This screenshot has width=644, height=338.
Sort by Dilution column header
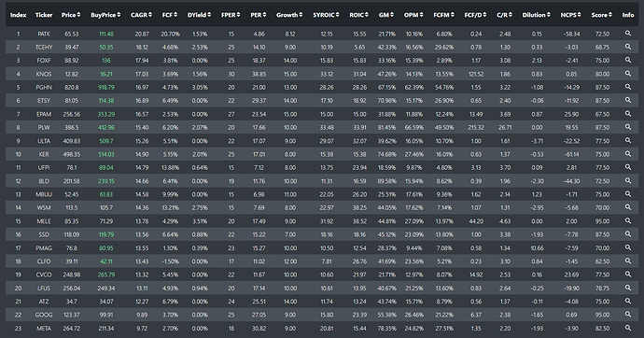point(537,15)
